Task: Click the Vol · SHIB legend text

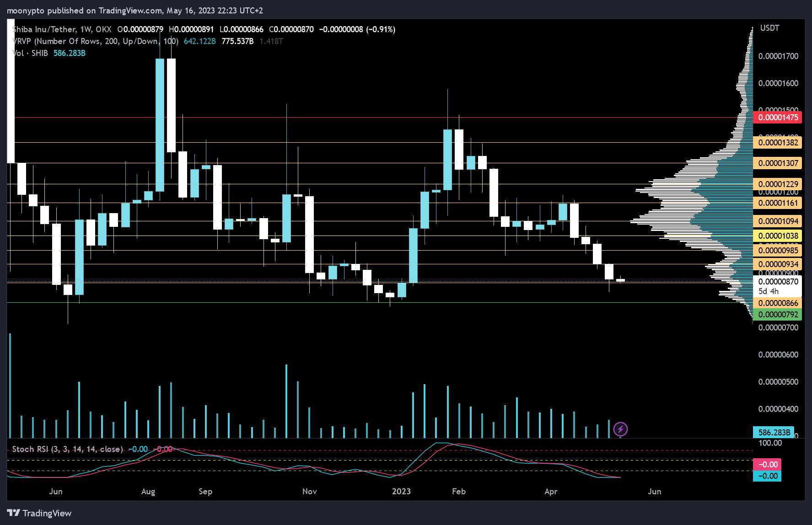Action: click(30, 53)
